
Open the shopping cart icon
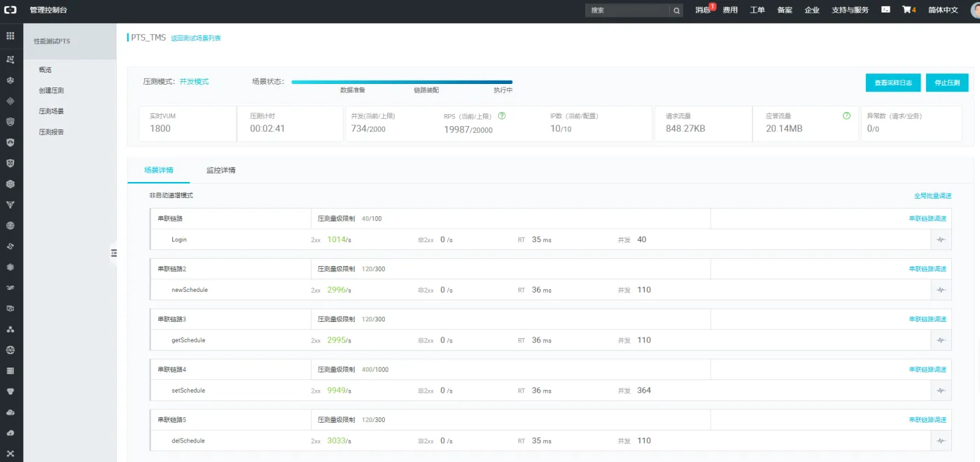906,10
